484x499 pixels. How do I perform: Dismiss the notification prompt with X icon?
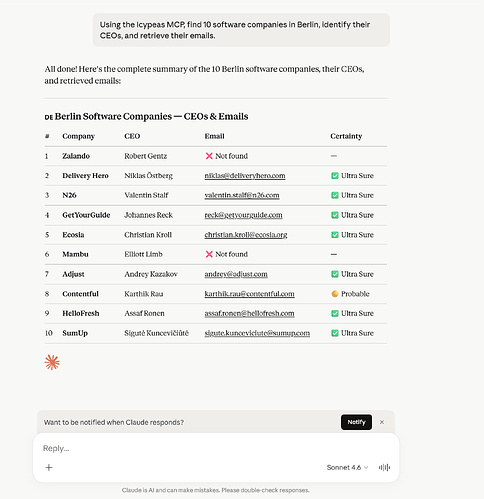(x=382, y=422)
